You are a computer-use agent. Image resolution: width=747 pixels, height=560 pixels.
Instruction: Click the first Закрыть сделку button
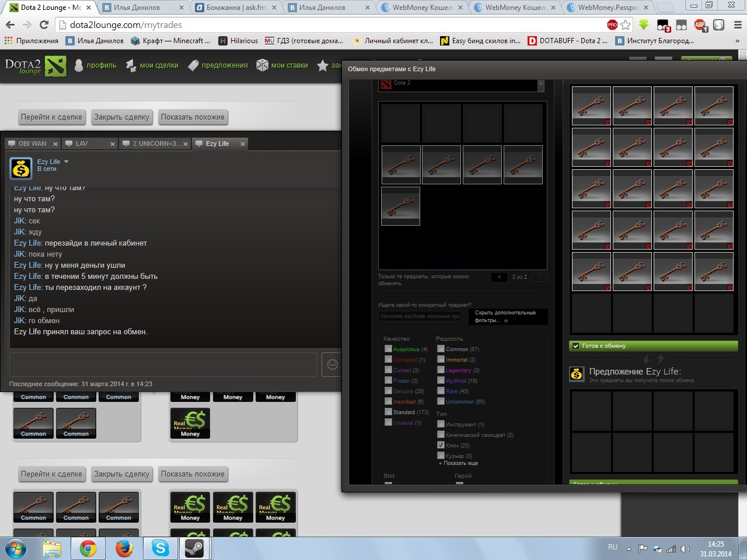tap(121, 117)
